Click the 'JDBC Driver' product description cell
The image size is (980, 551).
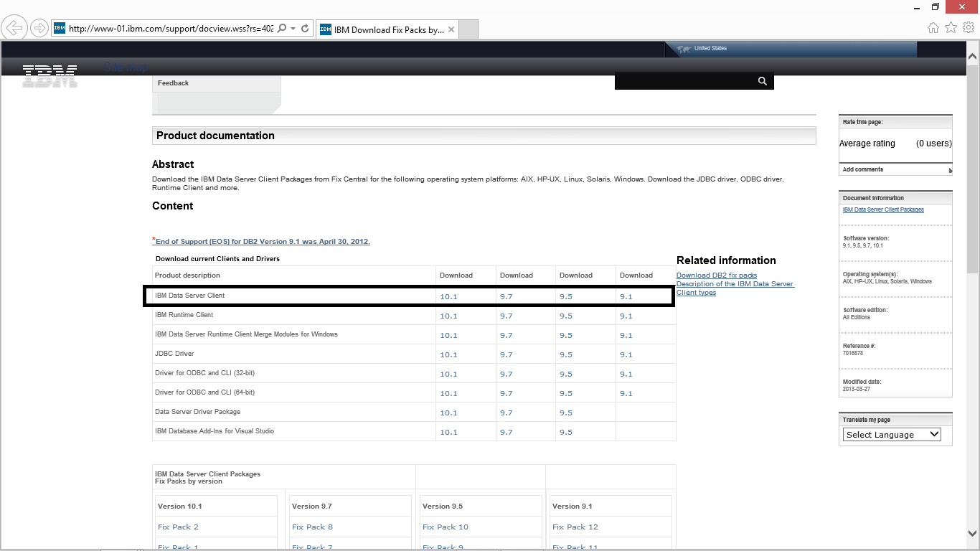(294, 354)
